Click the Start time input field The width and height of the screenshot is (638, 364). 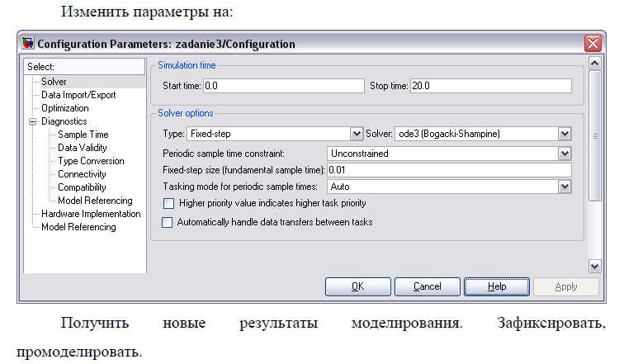(284, 86)
